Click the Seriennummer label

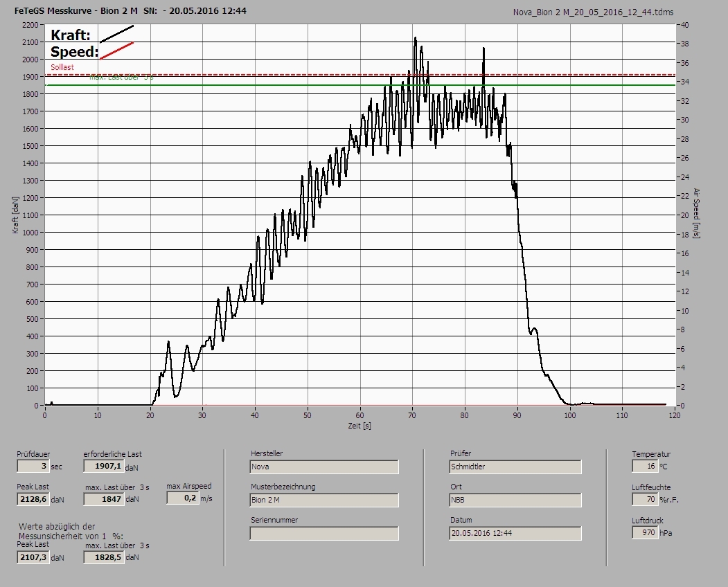click(274, 520)
